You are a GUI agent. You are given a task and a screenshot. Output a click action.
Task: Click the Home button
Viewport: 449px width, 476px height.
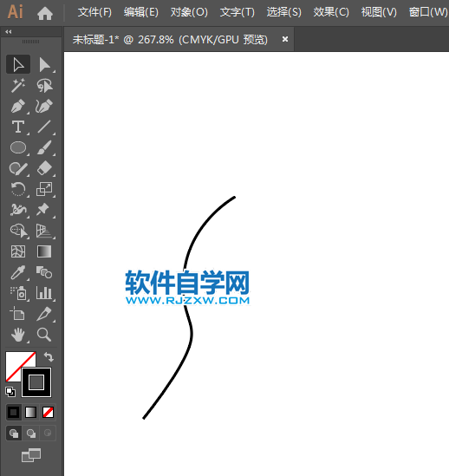(x=45, y=13)
